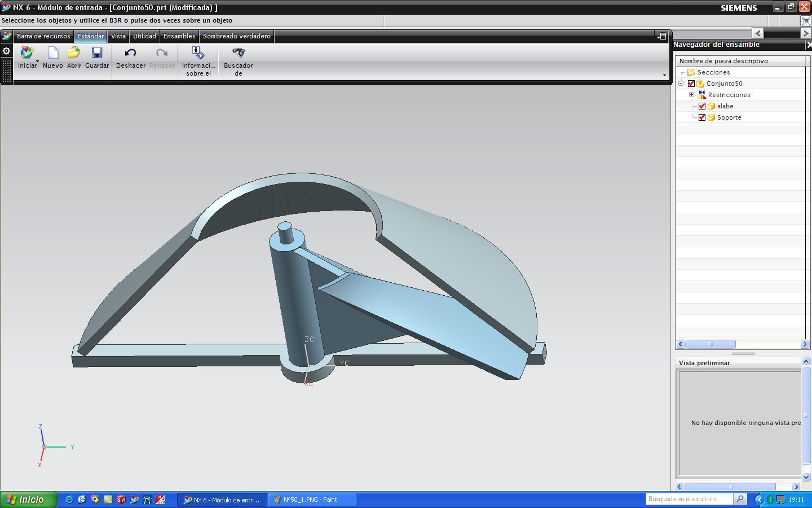The width and height of the screenshot is (812, 508).
Task: Open the Utilidad tab
Action: point(144,36)
